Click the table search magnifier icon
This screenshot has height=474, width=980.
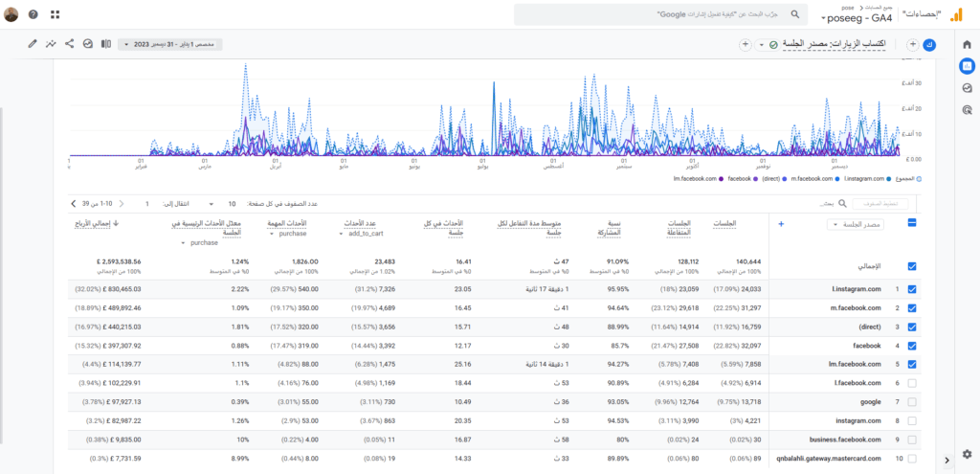pos(842,204)
